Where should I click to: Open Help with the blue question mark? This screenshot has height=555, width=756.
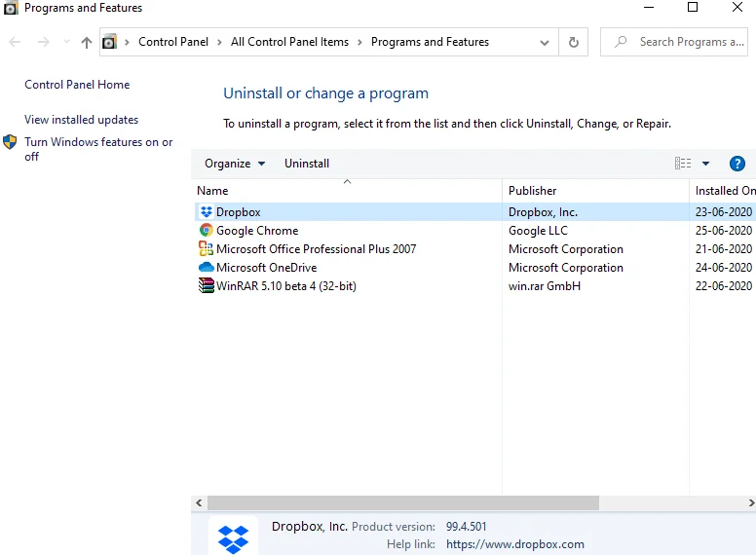(737, 164)
